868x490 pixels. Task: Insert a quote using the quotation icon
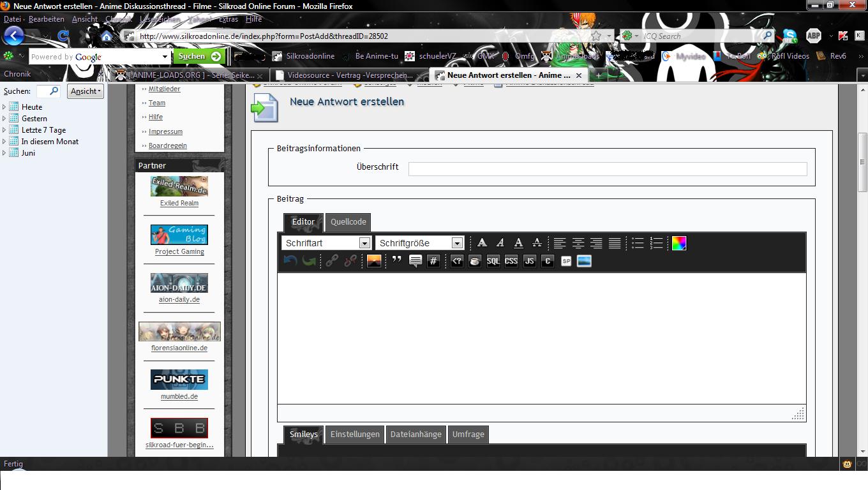point(397,261)
